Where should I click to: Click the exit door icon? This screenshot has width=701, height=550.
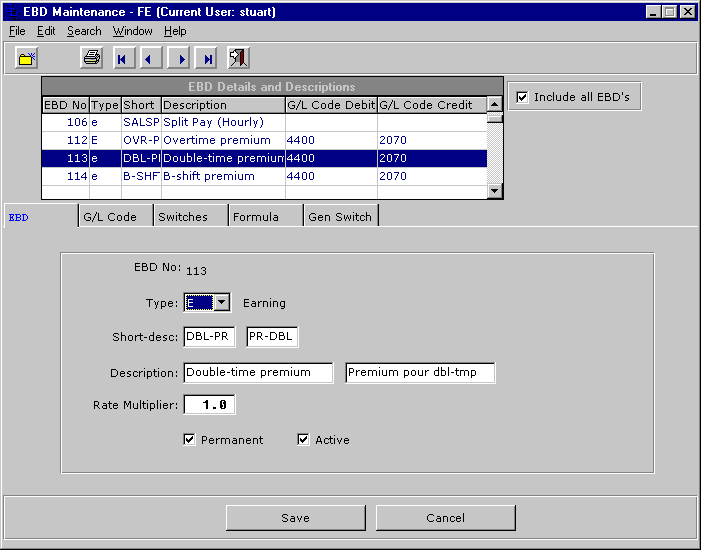238,58
